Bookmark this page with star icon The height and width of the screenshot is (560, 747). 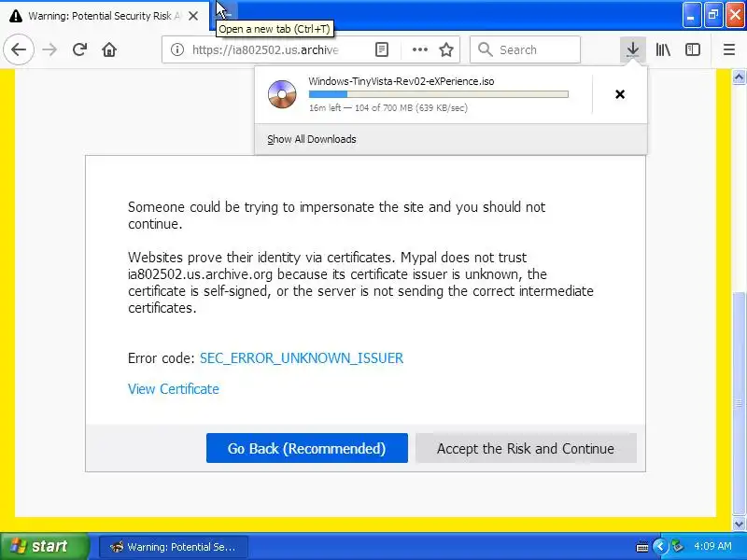[446, 49]
